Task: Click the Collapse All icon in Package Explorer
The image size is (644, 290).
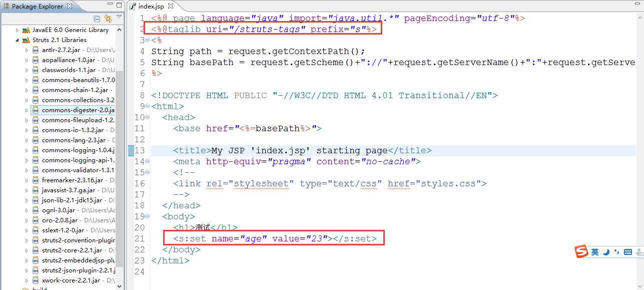Action: coord(97,19)
